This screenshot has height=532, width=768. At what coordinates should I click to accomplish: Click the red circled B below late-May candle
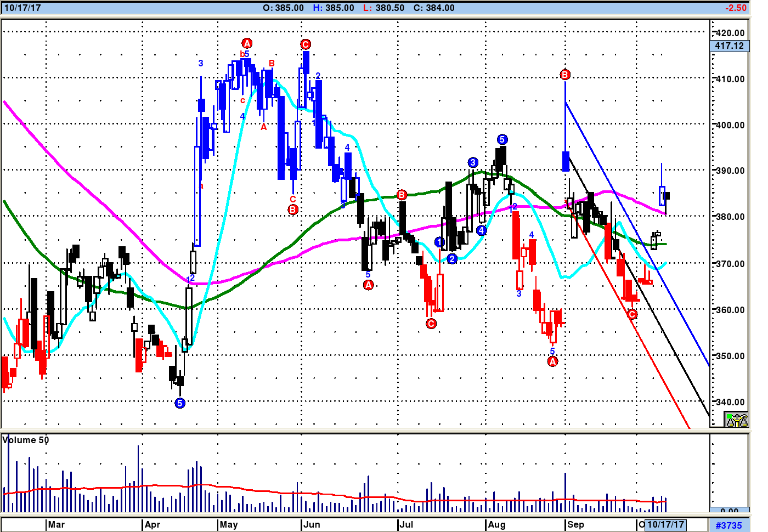click(293, 210)
